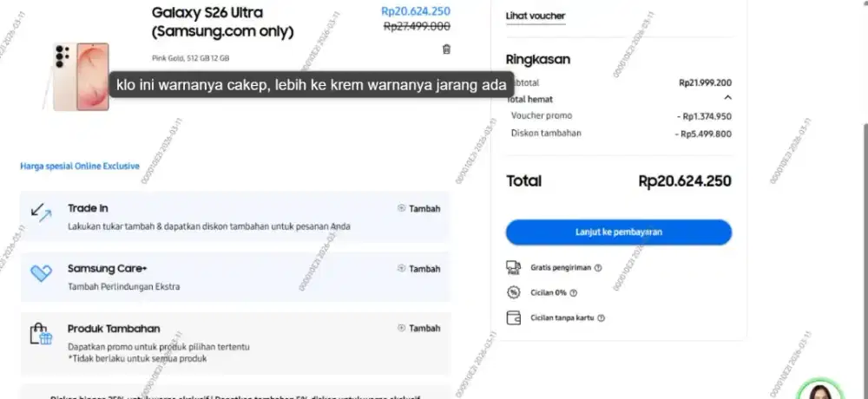Click the Samsung Care+ heart icon
Image resolution: width=868 pixels, height=399 pixels.
pos(41,273)
